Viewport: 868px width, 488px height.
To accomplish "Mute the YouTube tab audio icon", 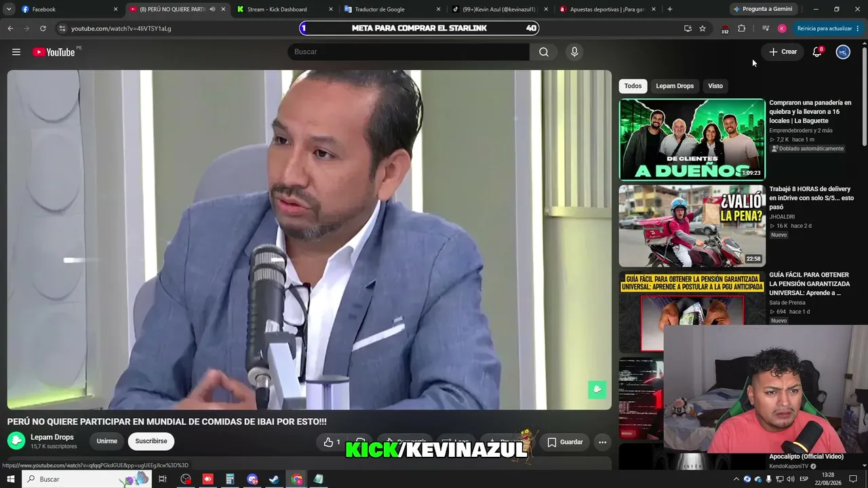I will [x=213, y=9].
